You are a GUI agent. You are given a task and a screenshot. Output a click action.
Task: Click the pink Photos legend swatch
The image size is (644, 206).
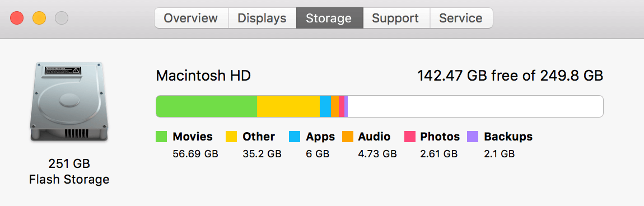coord(410,137)
